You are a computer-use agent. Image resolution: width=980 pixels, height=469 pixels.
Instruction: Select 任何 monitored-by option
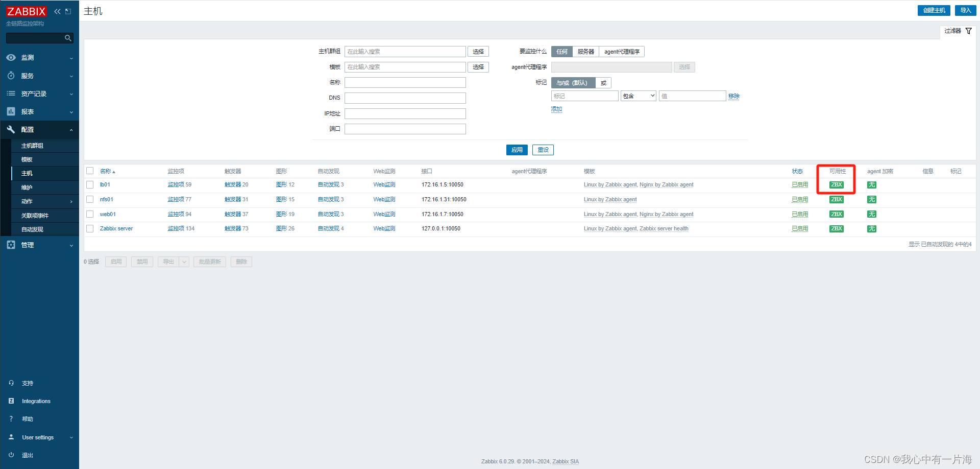561,52
